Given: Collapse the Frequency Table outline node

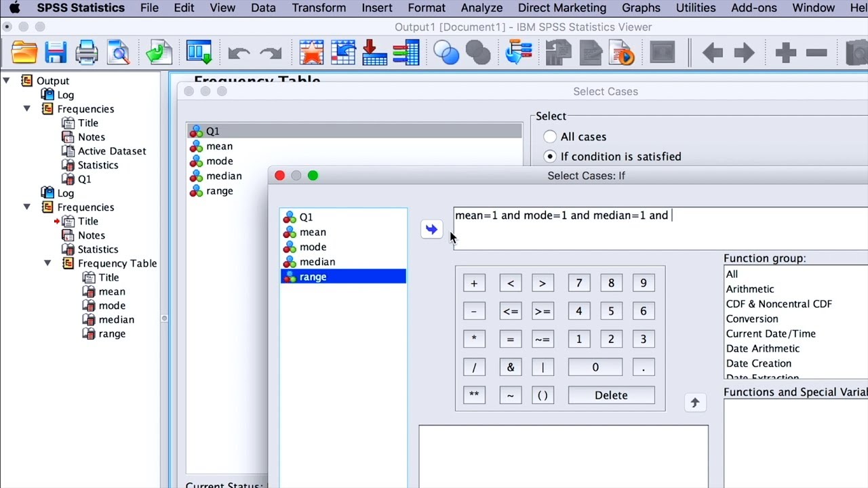Looking at the screenshot, I should pyautogui.click(x=47, y=263).
